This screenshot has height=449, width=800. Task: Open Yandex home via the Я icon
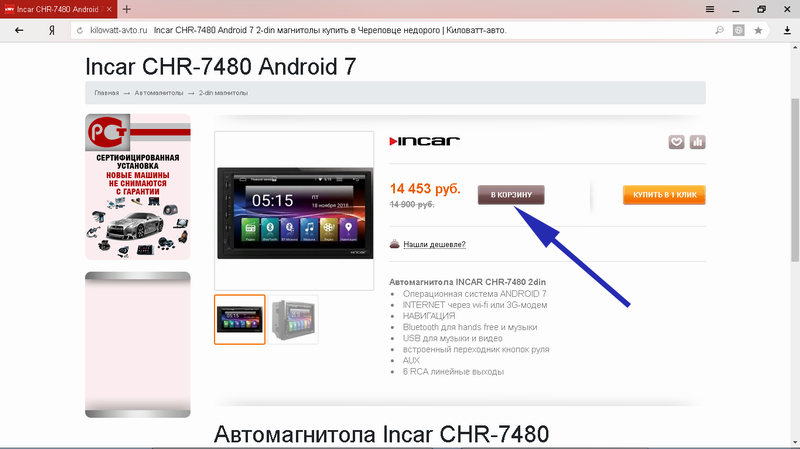tap(52, 30)
